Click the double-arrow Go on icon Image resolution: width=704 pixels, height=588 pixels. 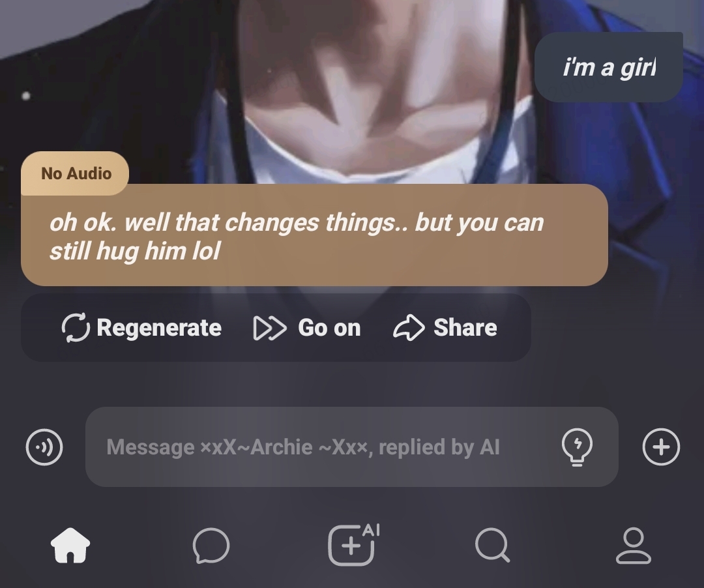pyautogui.click(x=270, y=328)
